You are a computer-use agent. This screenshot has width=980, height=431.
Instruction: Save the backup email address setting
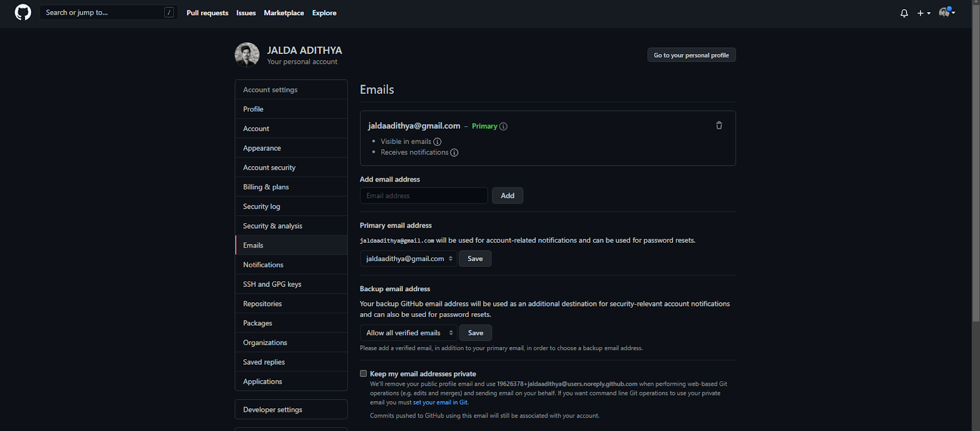tap(476, 333)
